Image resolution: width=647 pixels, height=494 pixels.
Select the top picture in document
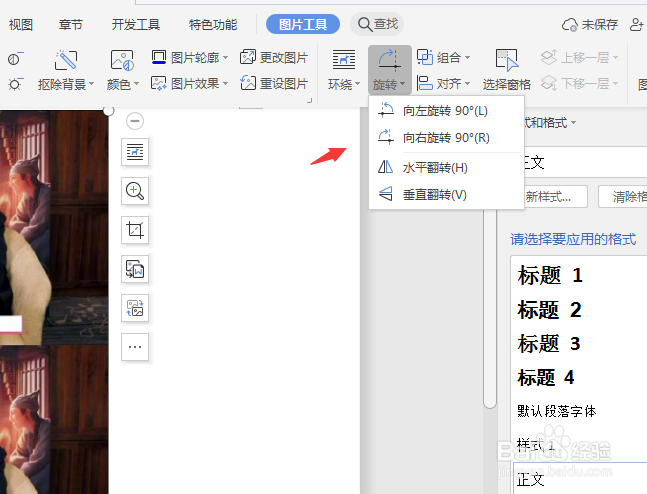(54, 227)
